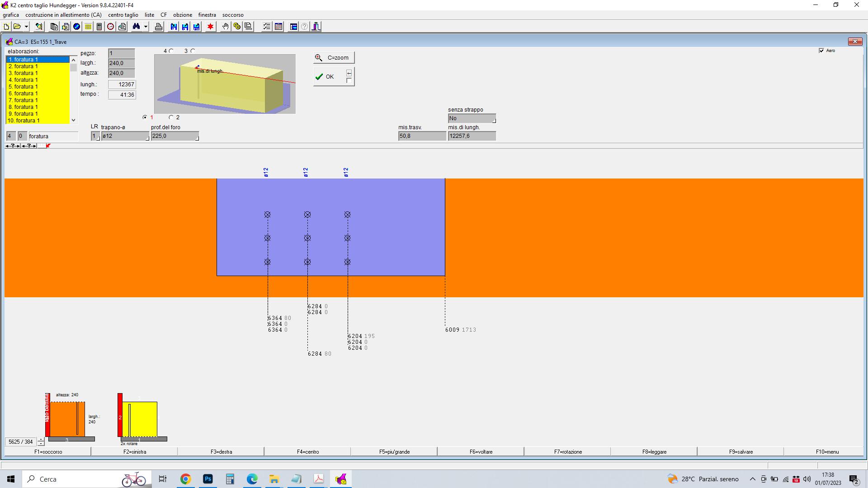
Task: Click the F1=soccorso button
Action: tap(48, 452)
